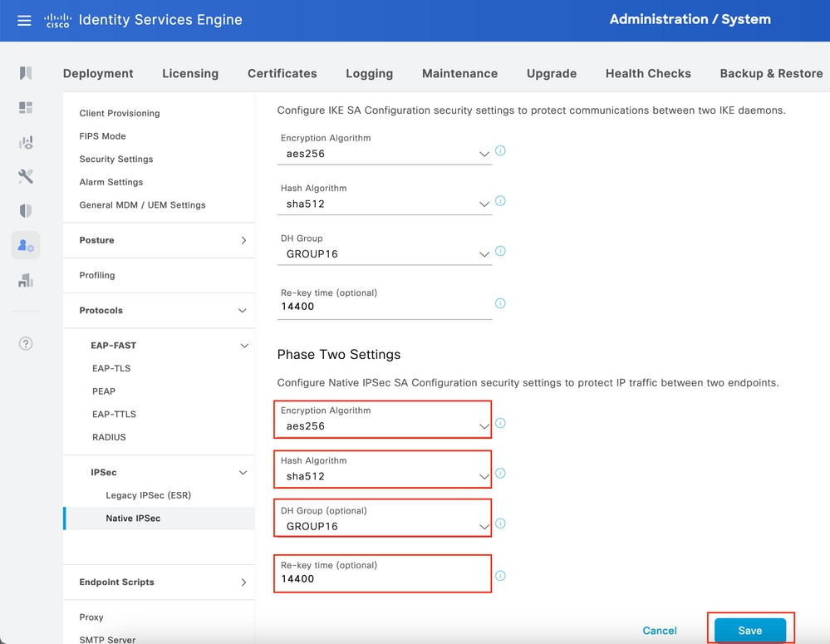The image size is (830, 644).
Task: Click the bookmarks icon in left sidebar
Action: (26, 73)
